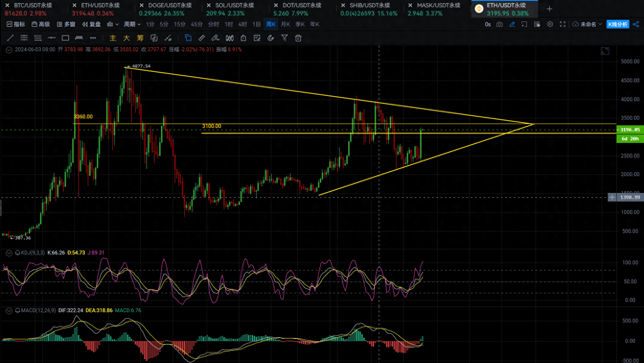Select the rectangle drawing tool
This screenshot has width=644, height=363.
(x=65, y=38)
